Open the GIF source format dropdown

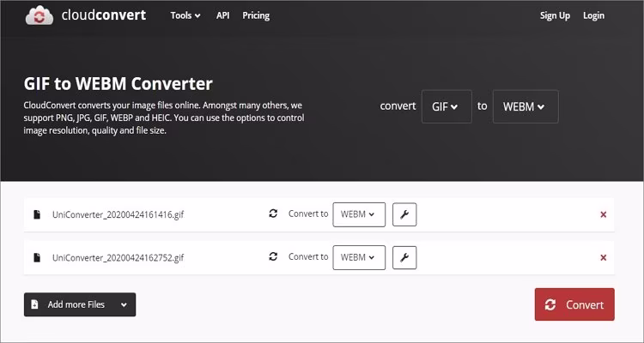[447, 106]
